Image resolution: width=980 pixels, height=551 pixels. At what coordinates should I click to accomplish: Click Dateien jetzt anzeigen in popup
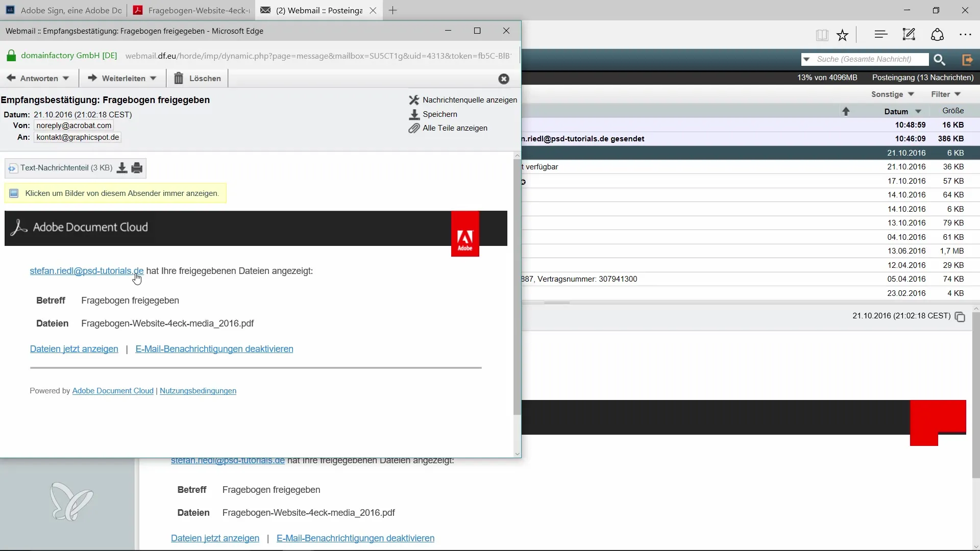click(x=74, y=349)
